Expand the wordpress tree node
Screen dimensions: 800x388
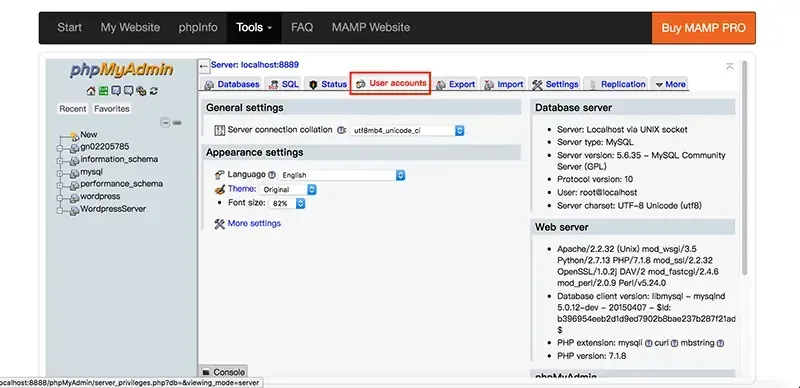60,198
